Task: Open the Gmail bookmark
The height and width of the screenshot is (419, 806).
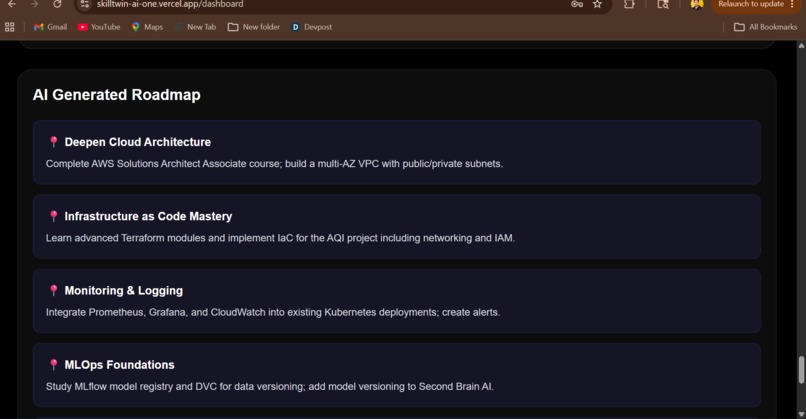Action: (50, 27)
